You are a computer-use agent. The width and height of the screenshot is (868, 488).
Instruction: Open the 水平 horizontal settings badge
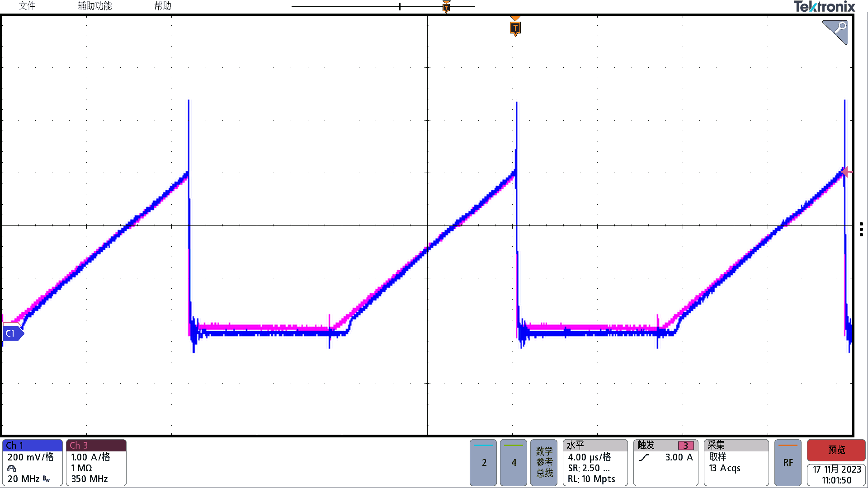[x=595, y=463]
